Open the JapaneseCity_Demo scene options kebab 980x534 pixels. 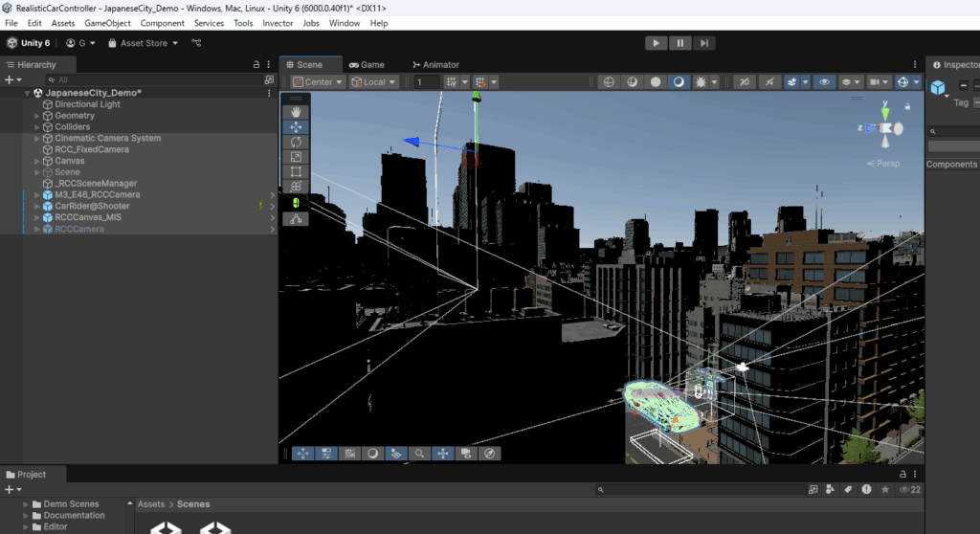269,93
